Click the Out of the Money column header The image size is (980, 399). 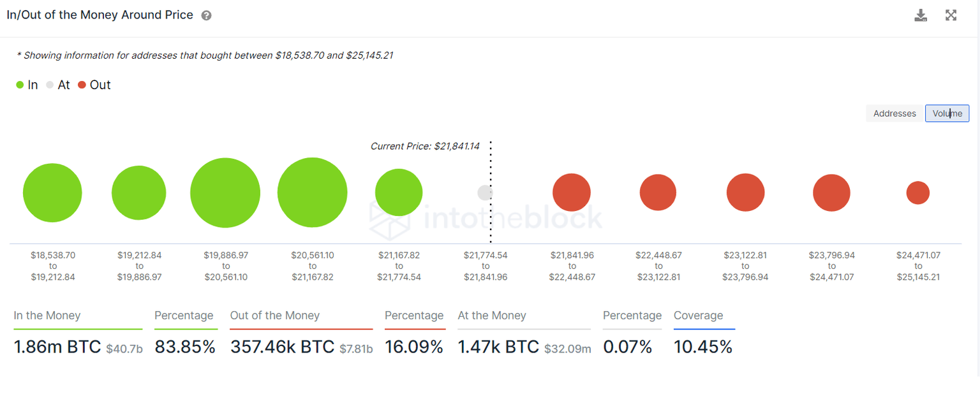coord(275,316)
